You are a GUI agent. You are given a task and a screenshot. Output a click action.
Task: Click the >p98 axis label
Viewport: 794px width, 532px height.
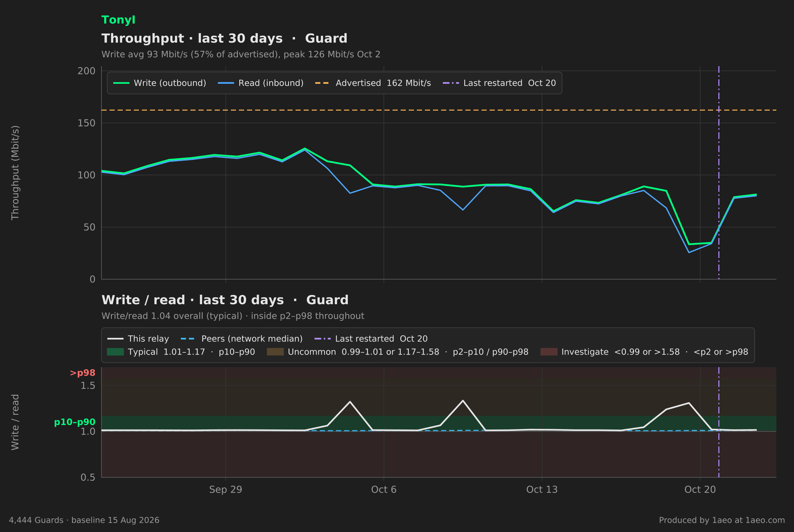coord(83,373)
